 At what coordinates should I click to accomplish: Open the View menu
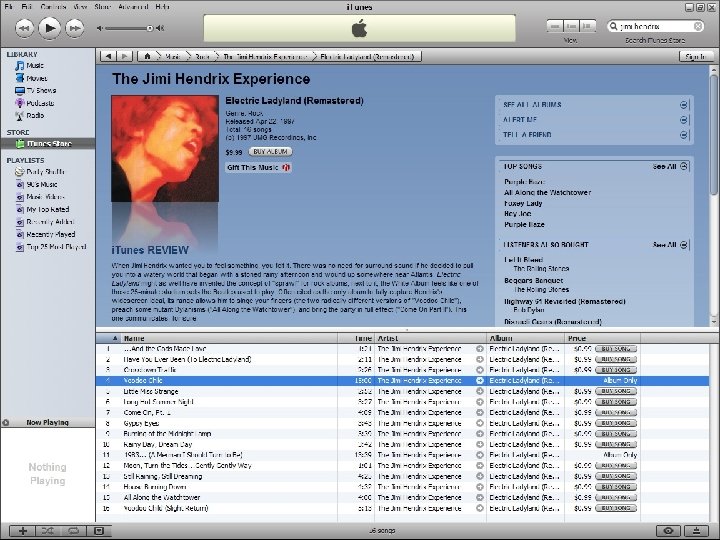80,7
